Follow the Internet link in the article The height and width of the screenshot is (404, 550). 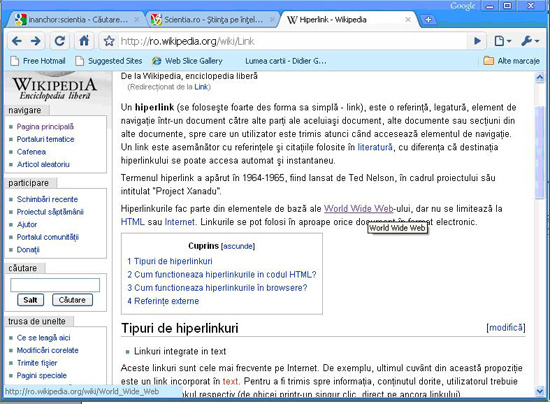[180, 222]
